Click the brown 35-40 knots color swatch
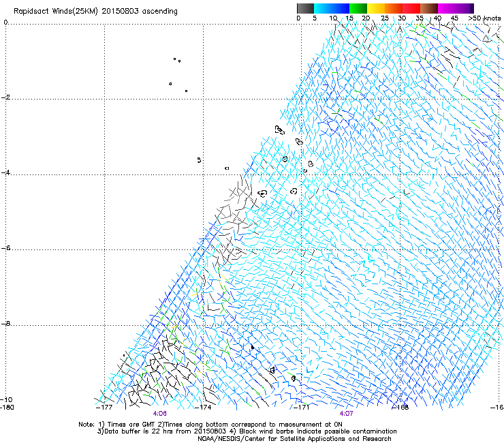The height and width of the screenshot is (443, 504). click(429, 8)
